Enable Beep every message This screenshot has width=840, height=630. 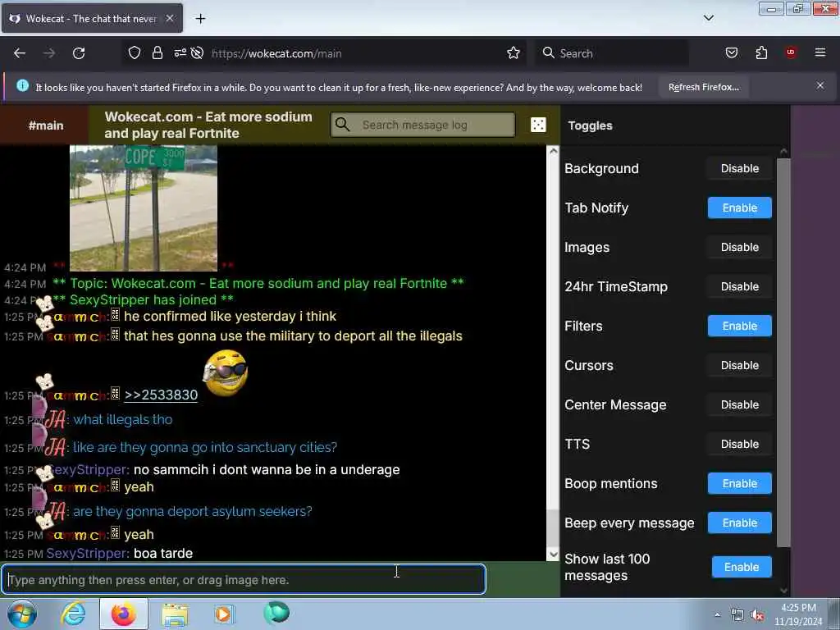pos(739,523)
